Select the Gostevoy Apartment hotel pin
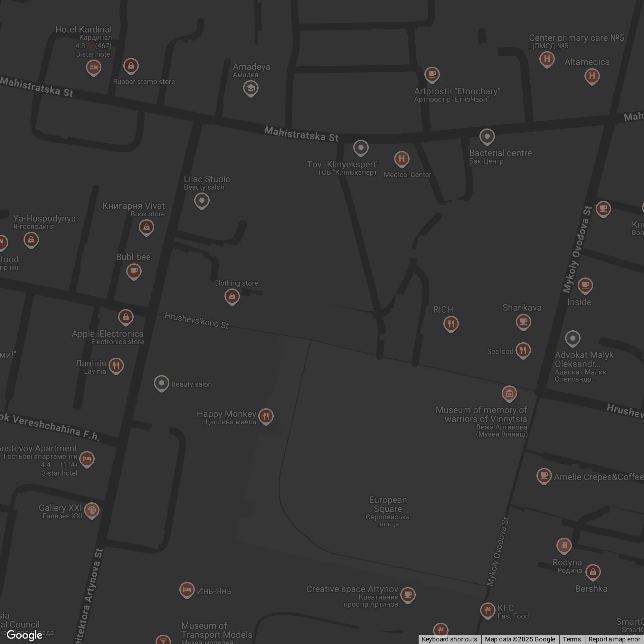This screenshot has height=644, width=644. coord(87,459)
